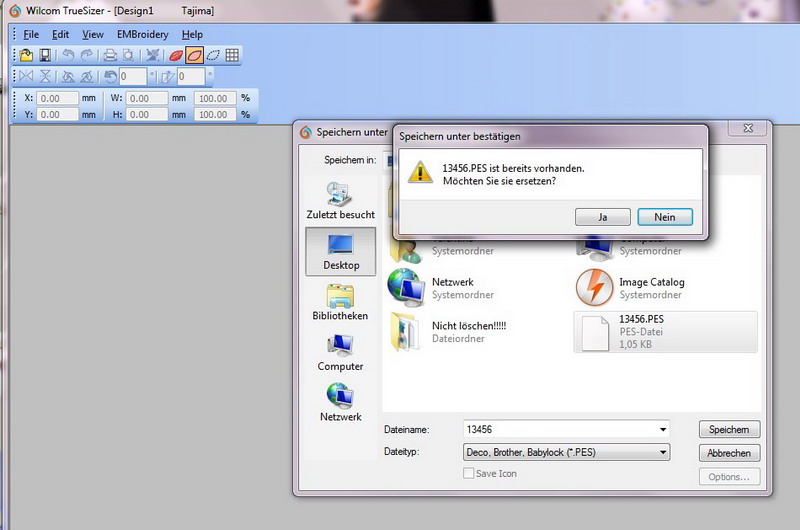Select the red TrueView leaf icon

pos(176,55)
